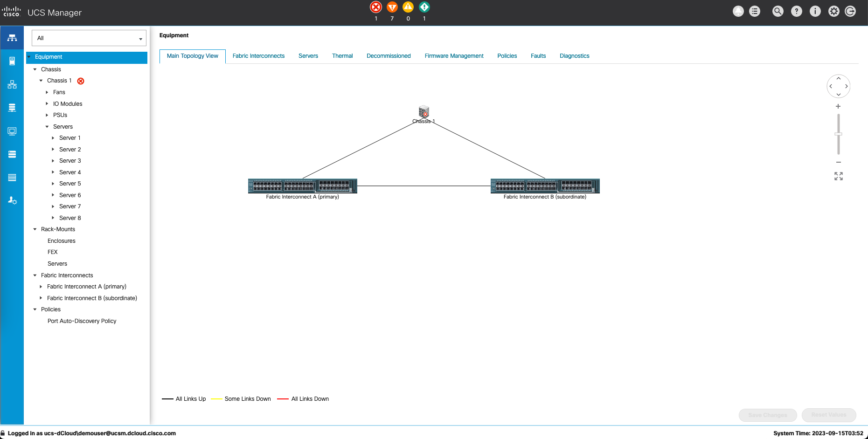Open the Servers section in the left navigation bar
Viewport: 868px width, 439px height.
pyautogui.click(x=12, y=61)
